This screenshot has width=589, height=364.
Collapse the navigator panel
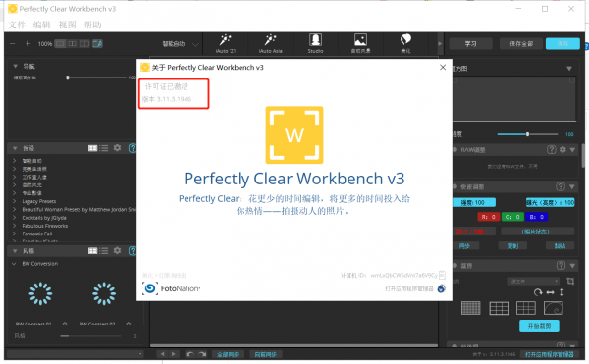(16, 66)
